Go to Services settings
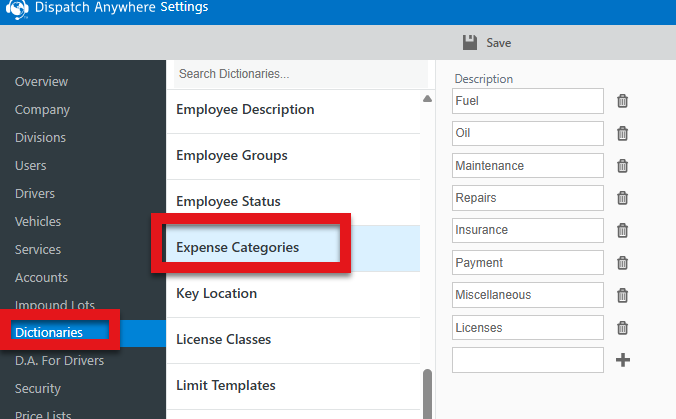Image resolution: width=676 pixels, height=419 pixels. click(38, 250)
